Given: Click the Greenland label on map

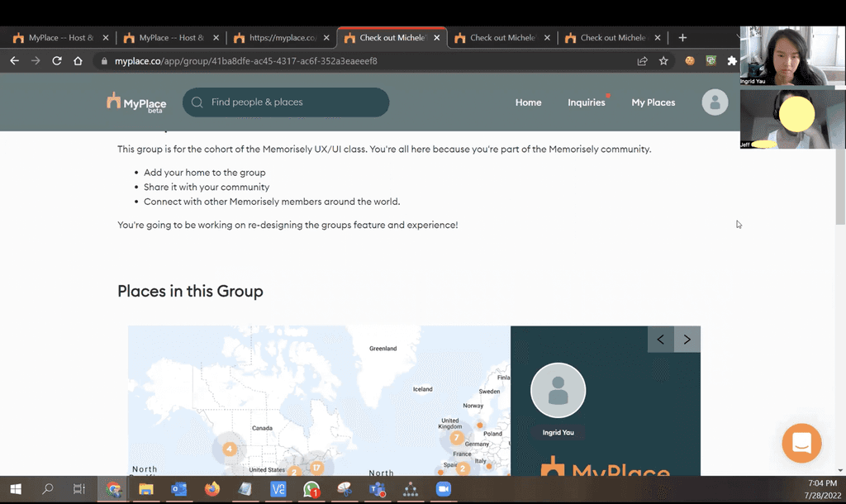Looking at the screenshot, I should [383, 349].
